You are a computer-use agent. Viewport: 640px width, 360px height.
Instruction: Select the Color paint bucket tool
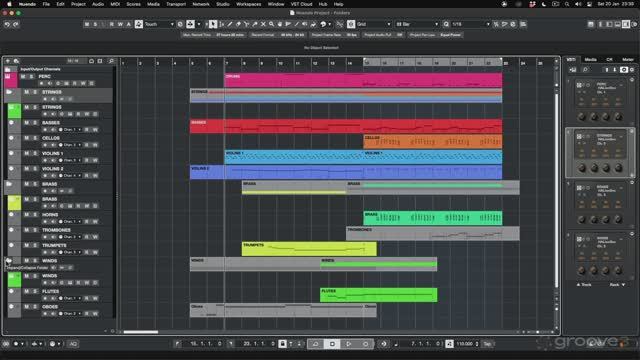(x=313, y=24)
